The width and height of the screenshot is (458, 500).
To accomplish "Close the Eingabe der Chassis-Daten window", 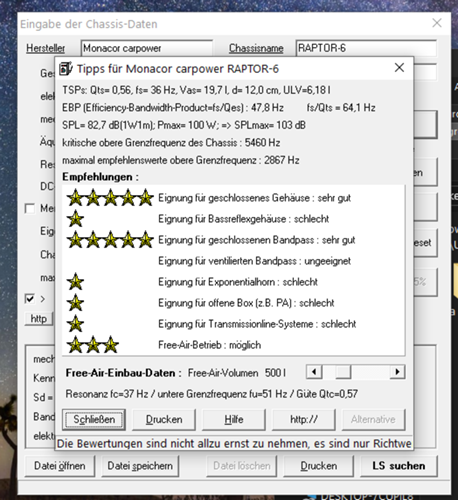I will 437,23.
